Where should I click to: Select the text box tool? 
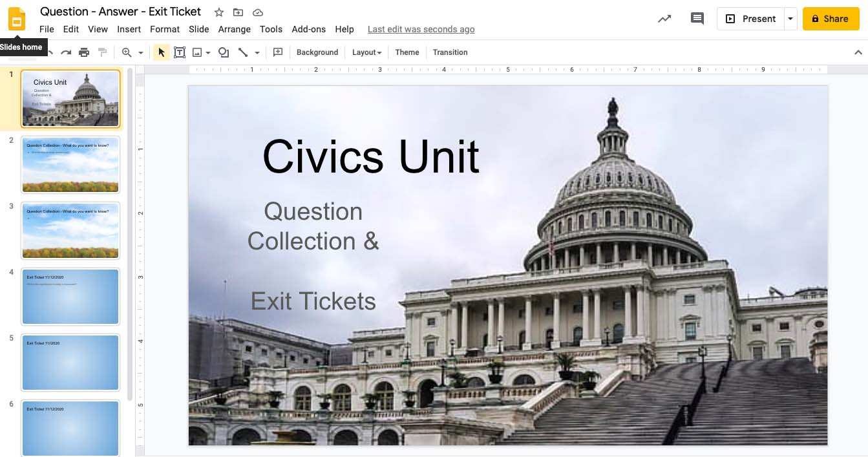[180, 52]
